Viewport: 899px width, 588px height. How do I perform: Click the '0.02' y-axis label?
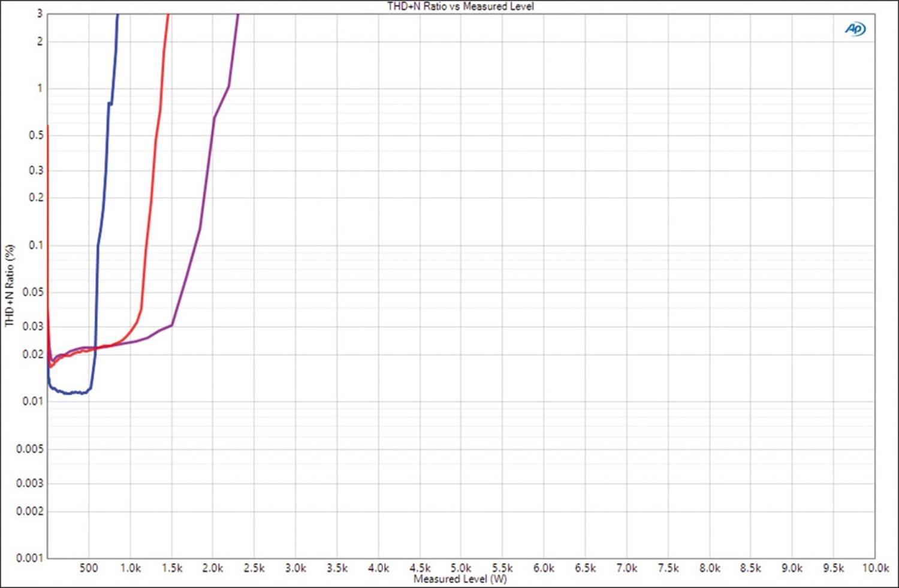pyautogui.click(x=33, y=354)
